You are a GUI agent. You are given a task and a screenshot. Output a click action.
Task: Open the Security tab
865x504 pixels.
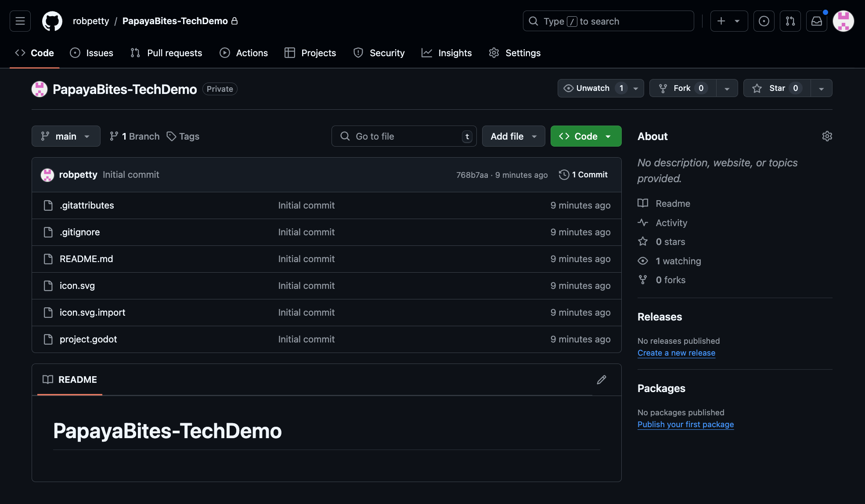coord(379,53)
